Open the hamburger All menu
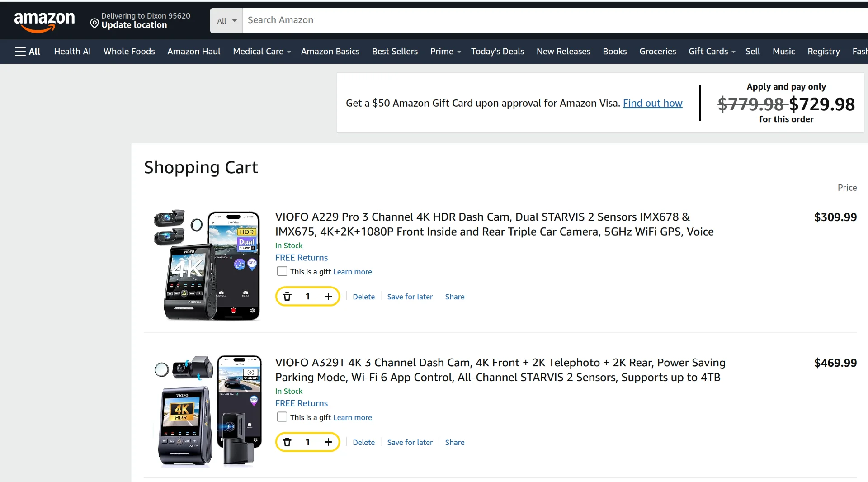Viewport: 868px width, 482px height. 28,52
